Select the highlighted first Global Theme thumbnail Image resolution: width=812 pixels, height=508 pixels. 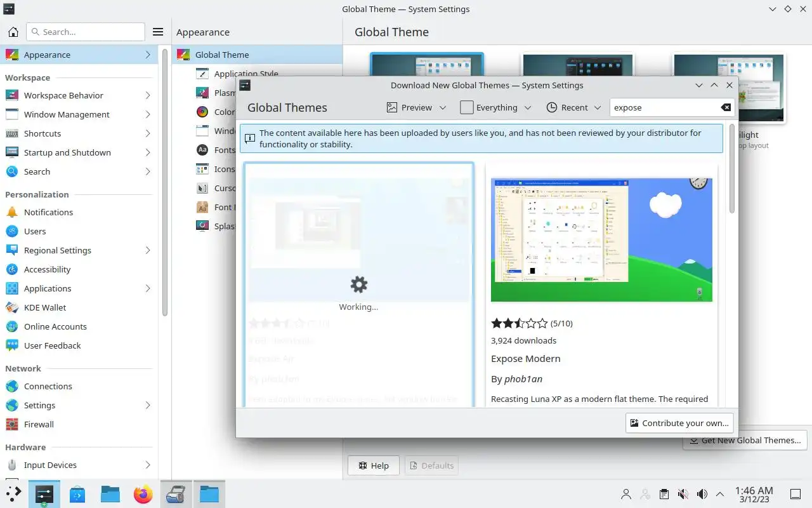tap(427, 65)
